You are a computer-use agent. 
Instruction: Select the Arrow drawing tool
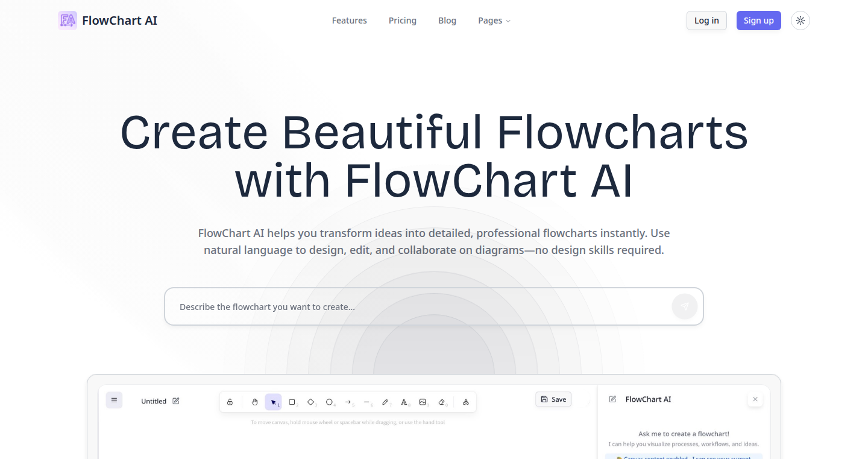click(x=348, y=402)
